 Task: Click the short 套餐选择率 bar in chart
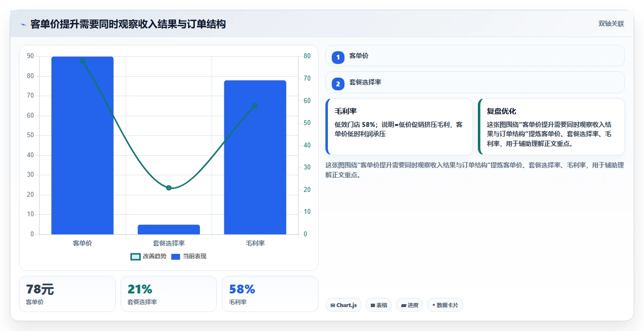(x=169, y=229)
